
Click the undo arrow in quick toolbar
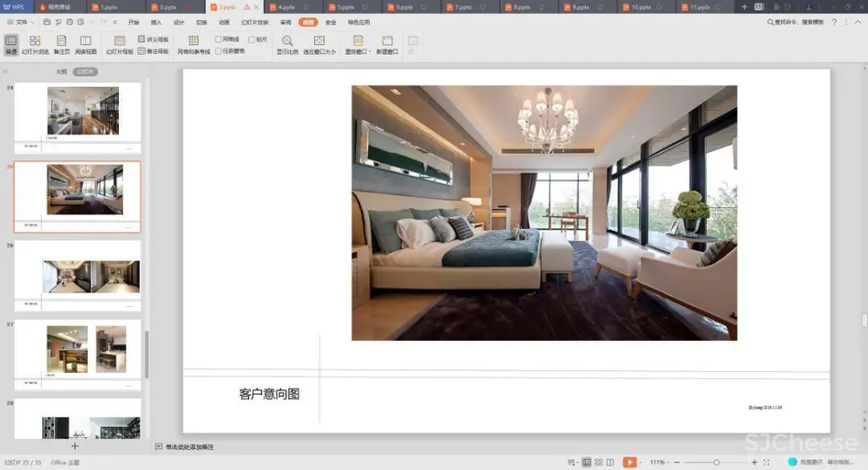[92, 23]
